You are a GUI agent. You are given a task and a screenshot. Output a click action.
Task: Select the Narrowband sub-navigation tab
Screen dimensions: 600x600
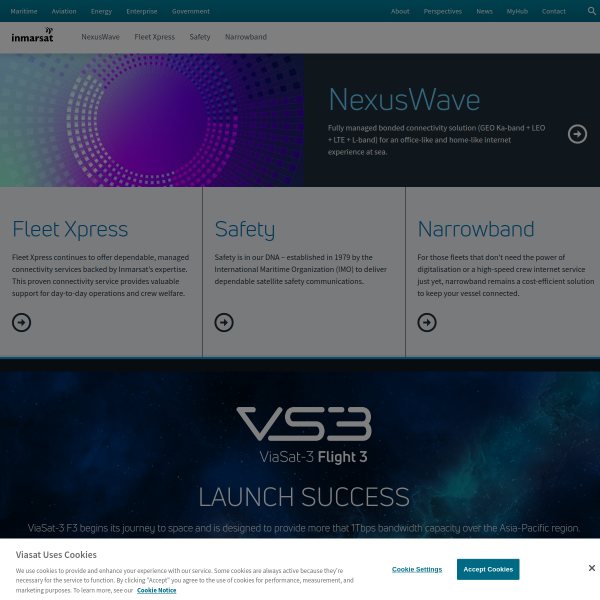246,37
